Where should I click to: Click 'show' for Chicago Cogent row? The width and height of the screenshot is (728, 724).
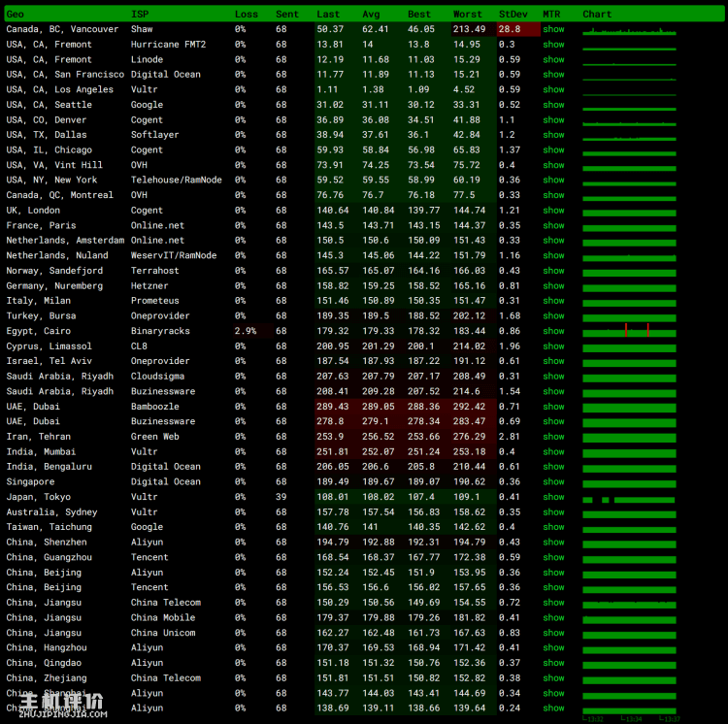pos(553,149)
